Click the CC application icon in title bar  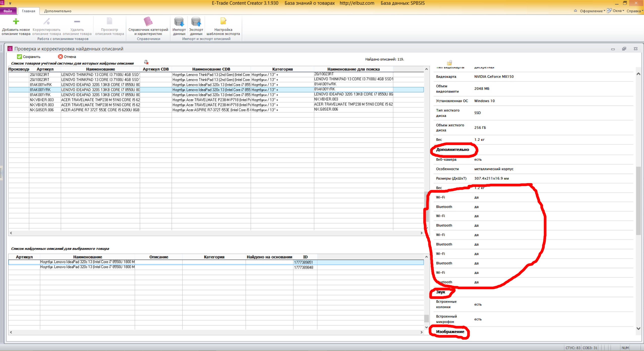click(2, 3)
